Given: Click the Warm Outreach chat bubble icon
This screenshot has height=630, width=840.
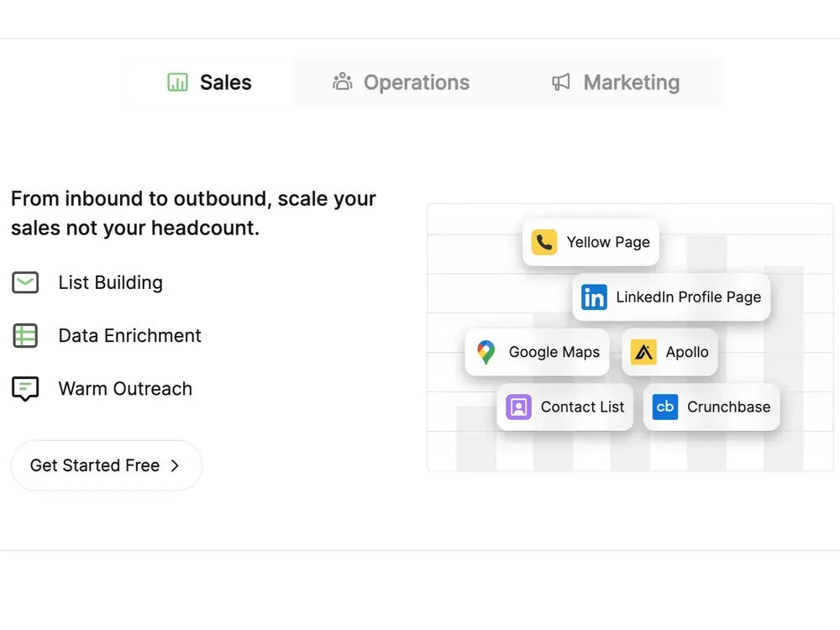Looking at the screenshot, I should point(25,388).
